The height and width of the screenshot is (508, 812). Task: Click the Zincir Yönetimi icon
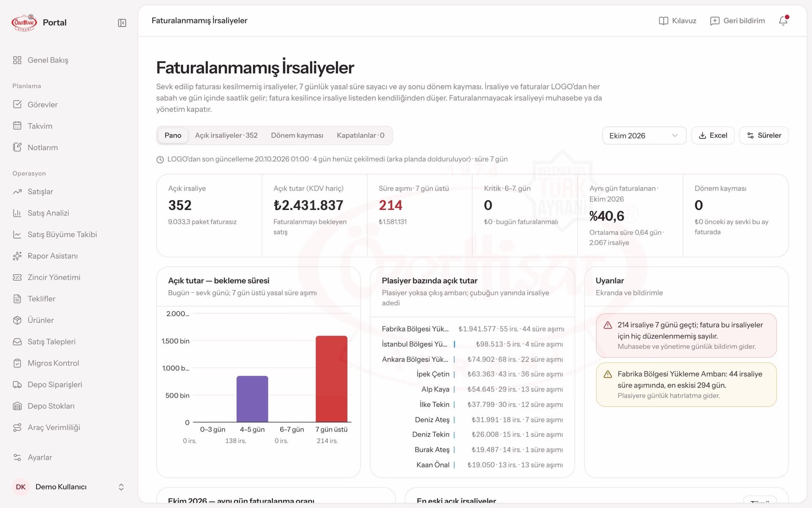click(x=17, y=277)
